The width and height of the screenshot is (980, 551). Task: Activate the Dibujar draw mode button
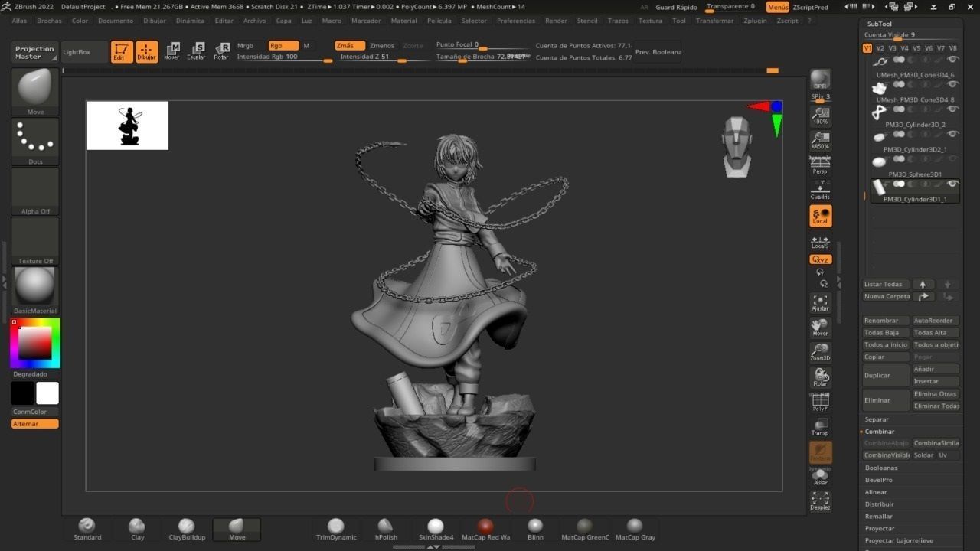click(x=146, y=51)
